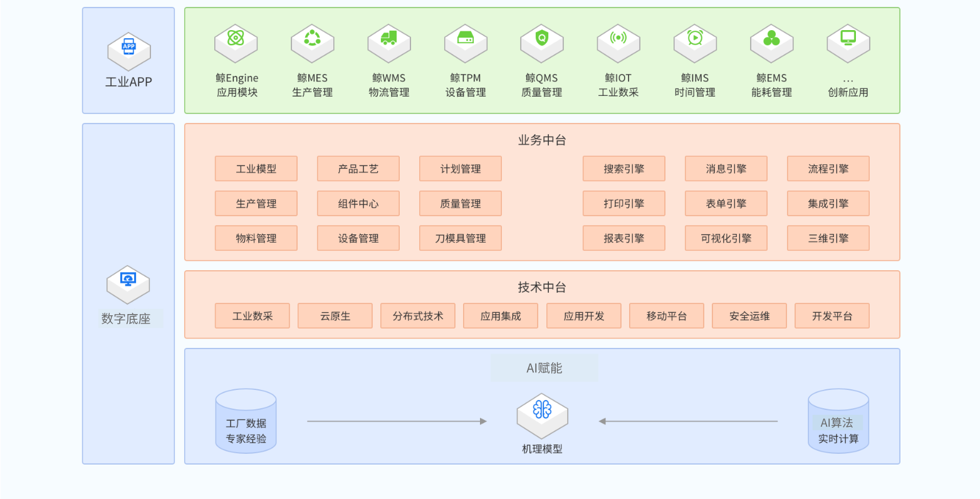Image resolution: width=980 pixels, height=499 pixels.
Task: Select the 生产管理 box in 业务中台
Action: tap(256, 204)
